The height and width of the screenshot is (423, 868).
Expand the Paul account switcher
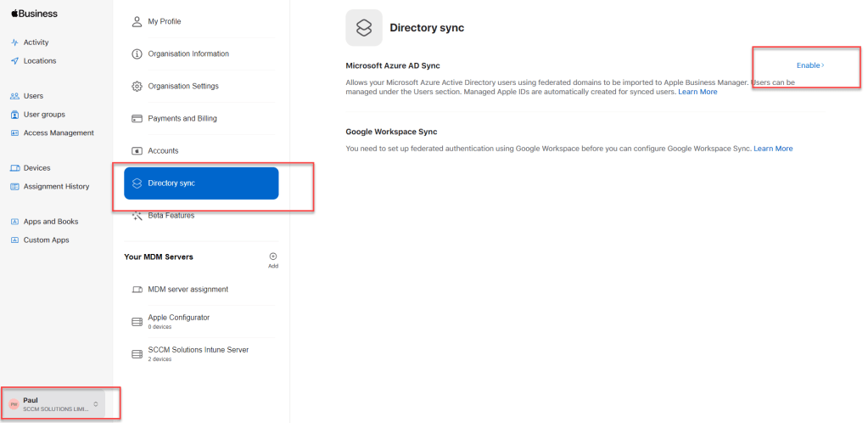(x=95, y=404)
